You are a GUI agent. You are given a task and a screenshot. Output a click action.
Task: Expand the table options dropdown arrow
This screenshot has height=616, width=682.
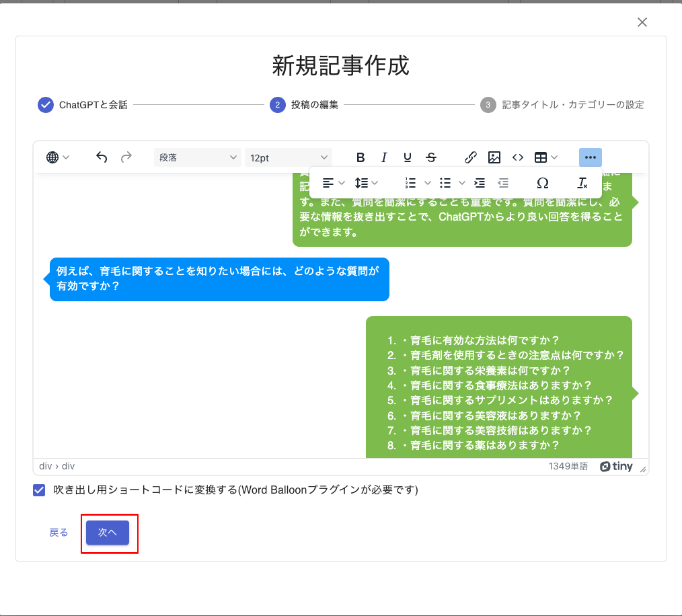click(554, 157)
